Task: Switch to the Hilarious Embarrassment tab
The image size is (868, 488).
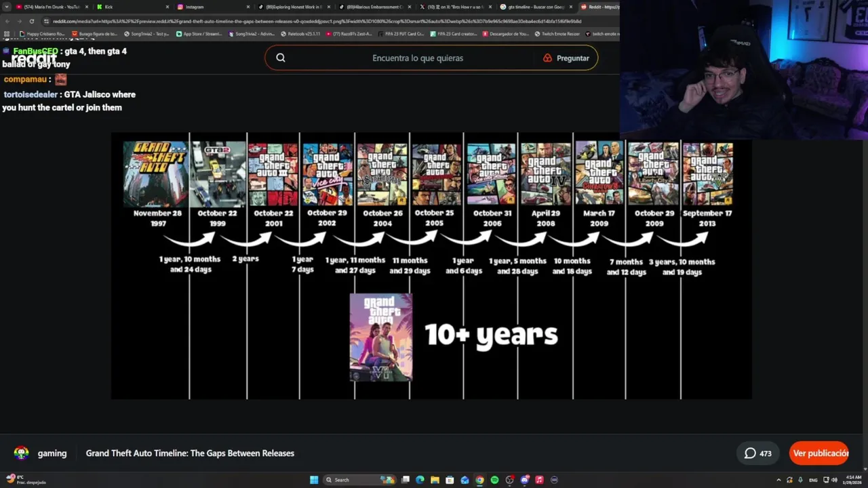Action: (374, 7)
